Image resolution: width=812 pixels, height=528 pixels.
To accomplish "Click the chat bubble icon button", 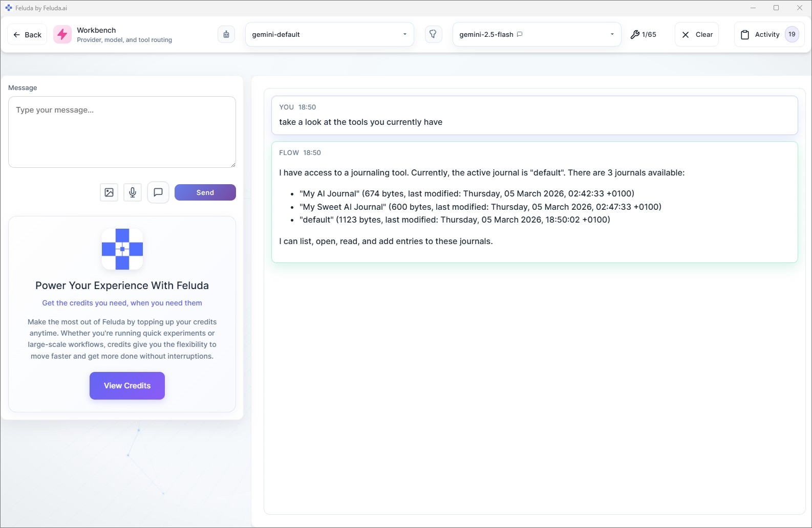I will pos(158,192).
